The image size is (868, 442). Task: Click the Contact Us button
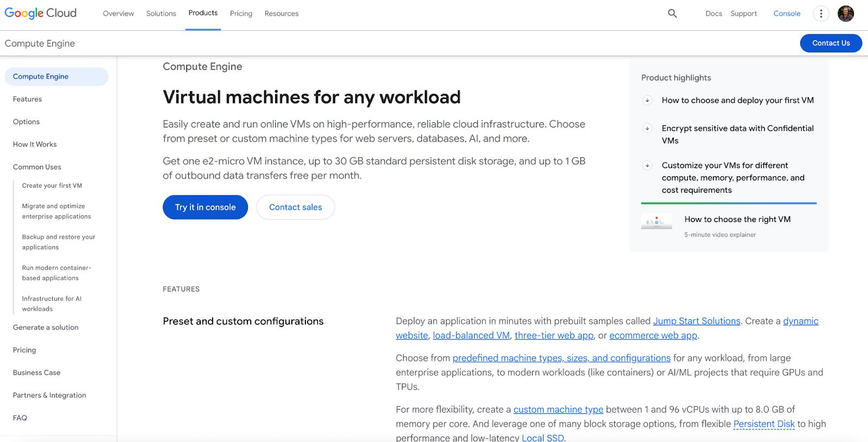[831, 43]
